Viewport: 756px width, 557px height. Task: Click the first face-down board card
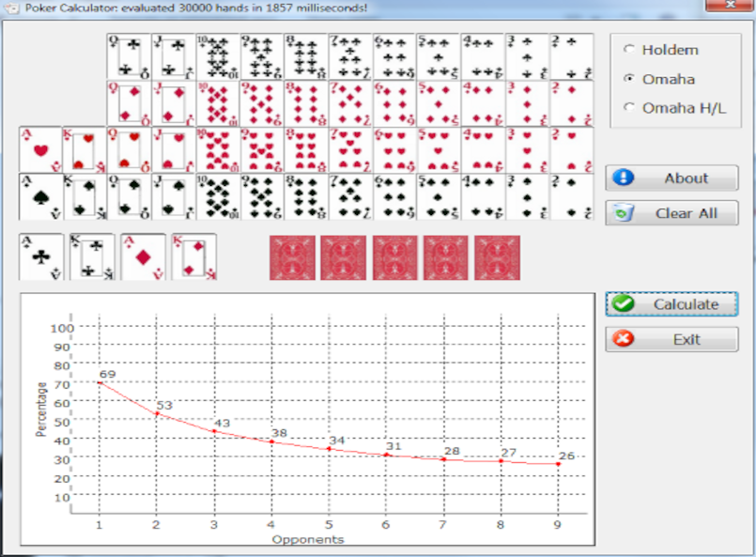(x=292, y=257)
